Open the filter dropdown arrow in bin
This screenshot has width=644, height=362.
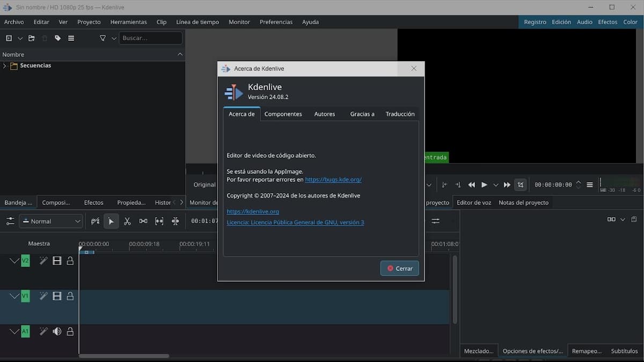point(114,38)
